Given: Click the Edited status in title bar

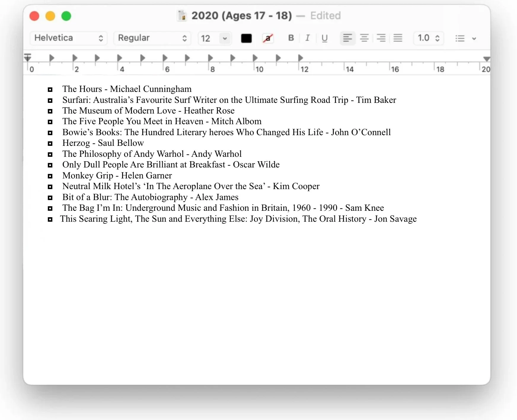Looking at the screenshot, I should (x=325, y=15).
